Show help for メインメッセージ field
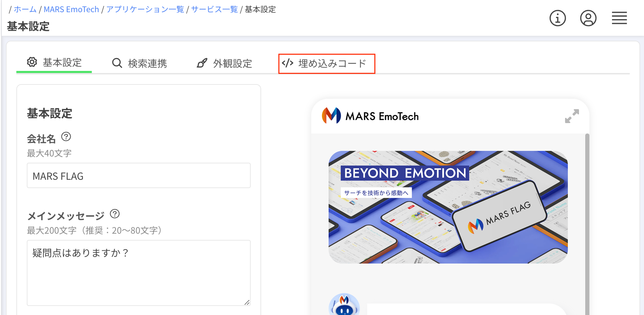This screenshot has width=644, height=315. tap(115, 214)
